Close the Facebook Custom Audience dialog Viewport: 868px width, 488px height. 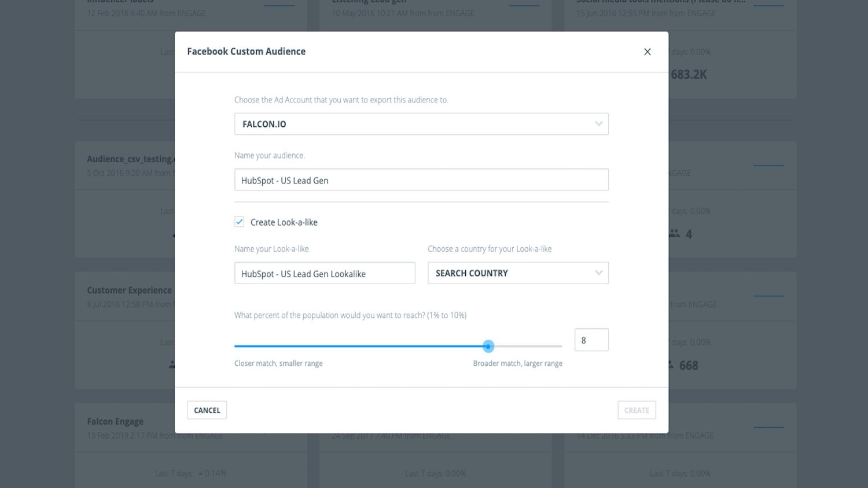(647, 52)
